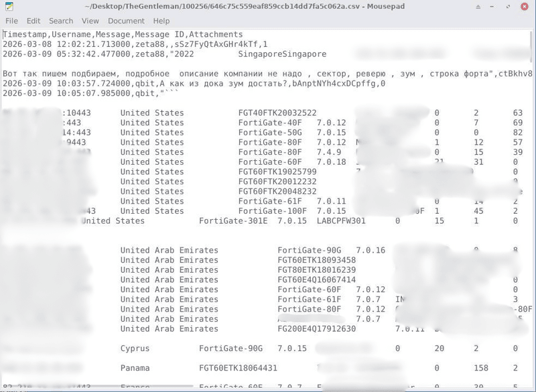Click firmware version 7.0.16
Image resolution: width=536 pixels, height=392 pixels.
coord(371,251)
